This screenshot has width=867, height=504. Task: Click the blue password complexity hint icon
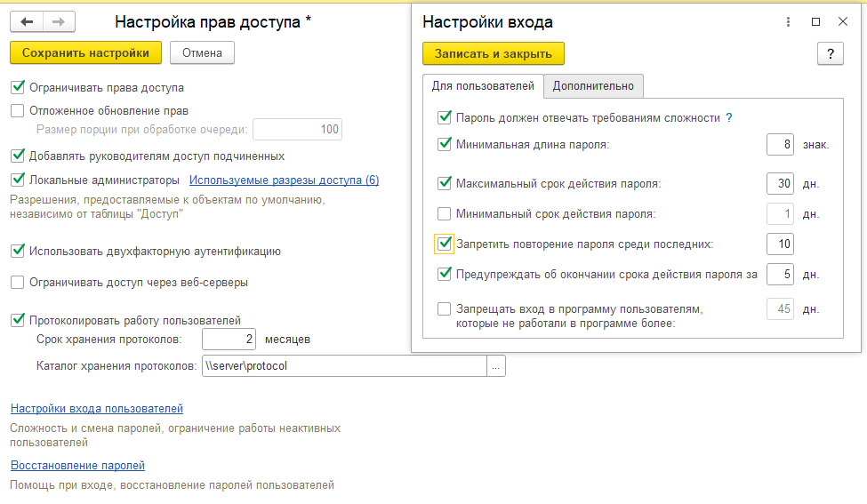pos(729,117)
